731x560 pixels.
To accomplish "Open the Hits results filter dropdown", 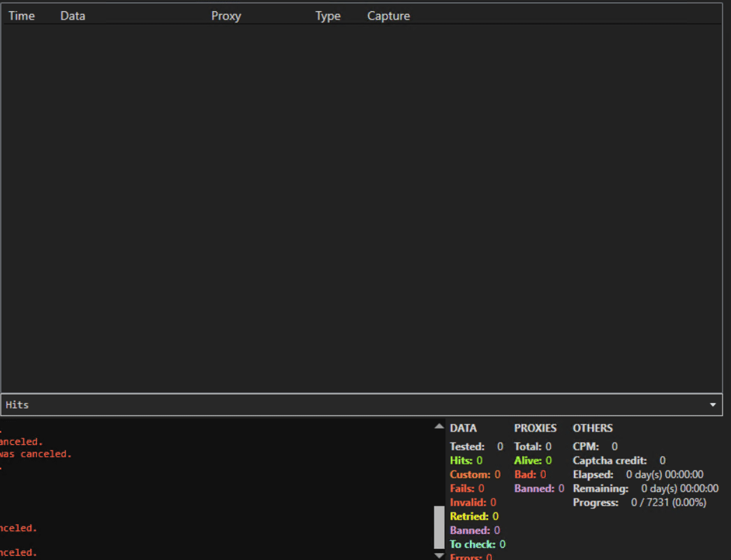I will click(362, 405).
